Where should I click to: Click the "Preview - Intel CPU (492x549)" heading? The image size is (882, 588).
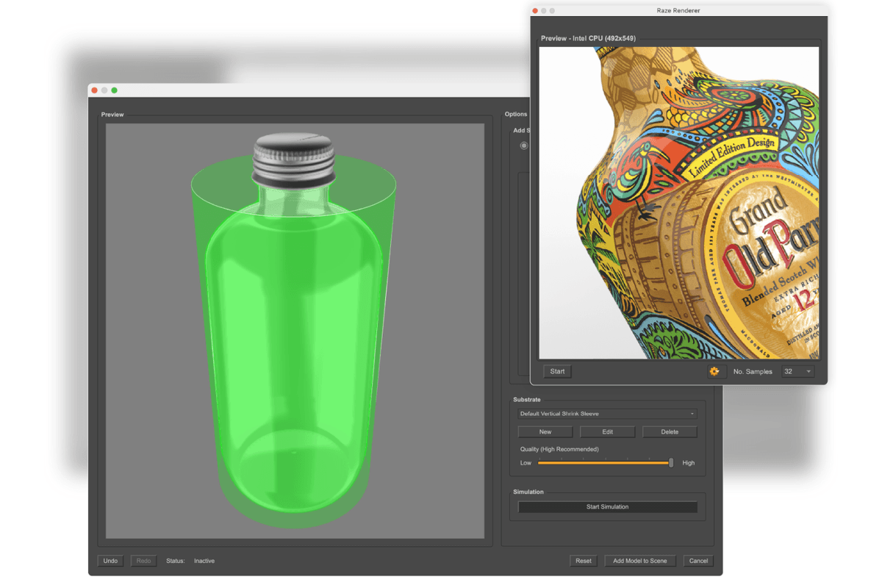coord(588,37)
